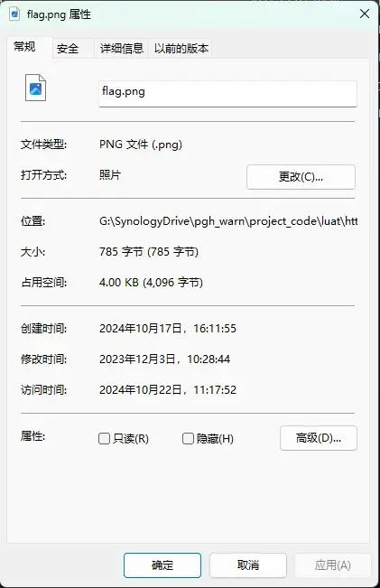This screenshot has height=588, width=380.
Task: Select the 常规 tab
Action: tap(24, 47)
